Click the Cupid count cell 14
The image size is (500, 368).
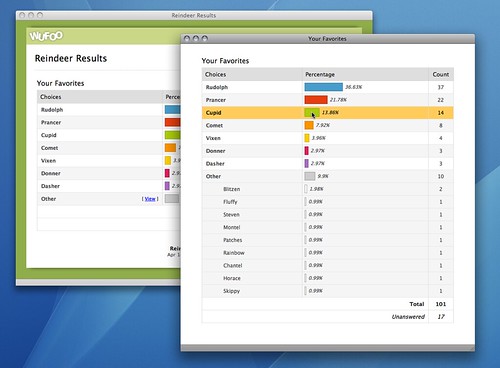click(441, 113)
